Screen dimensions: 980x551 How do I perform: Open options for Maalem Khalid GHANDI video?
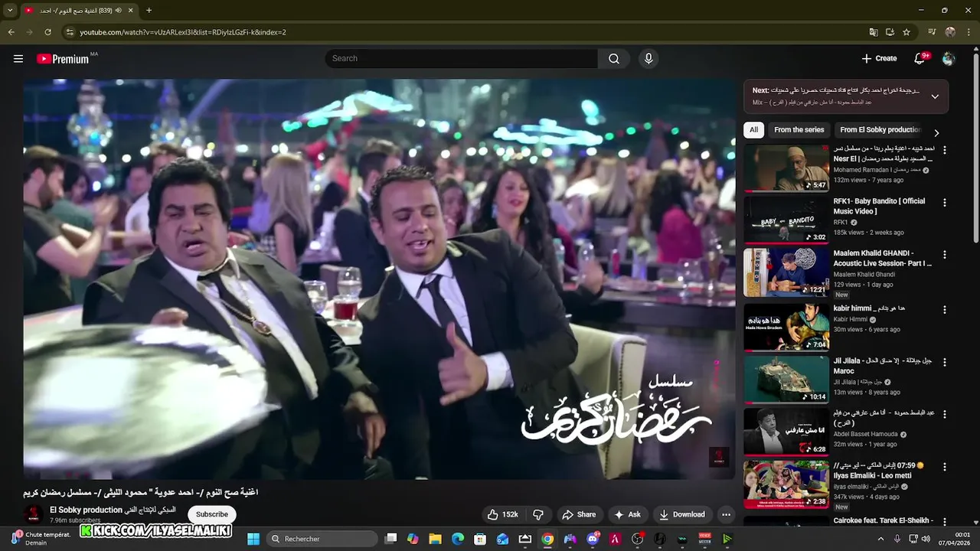(x=944, y=255)
